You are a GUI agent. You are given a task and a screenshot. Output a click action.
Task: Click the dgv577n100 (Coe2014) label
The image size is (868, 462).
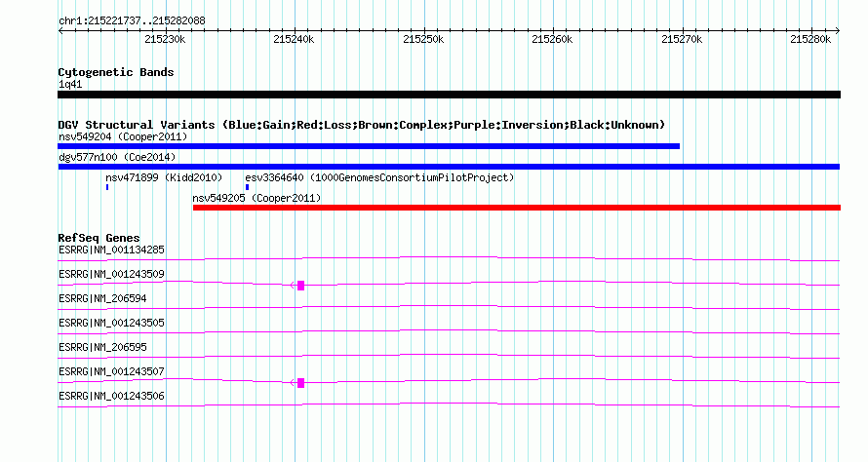tap(117, 157)
